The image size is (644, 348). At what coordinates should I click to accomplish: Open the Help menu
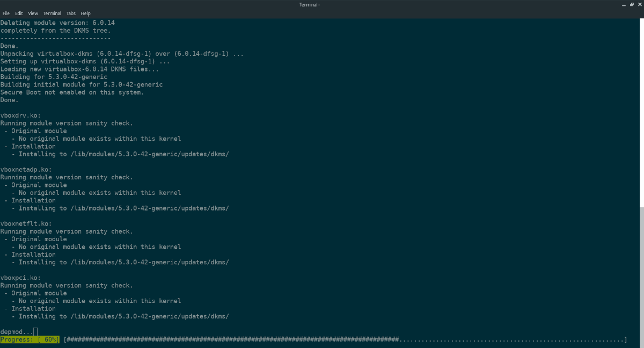point(85,13)
